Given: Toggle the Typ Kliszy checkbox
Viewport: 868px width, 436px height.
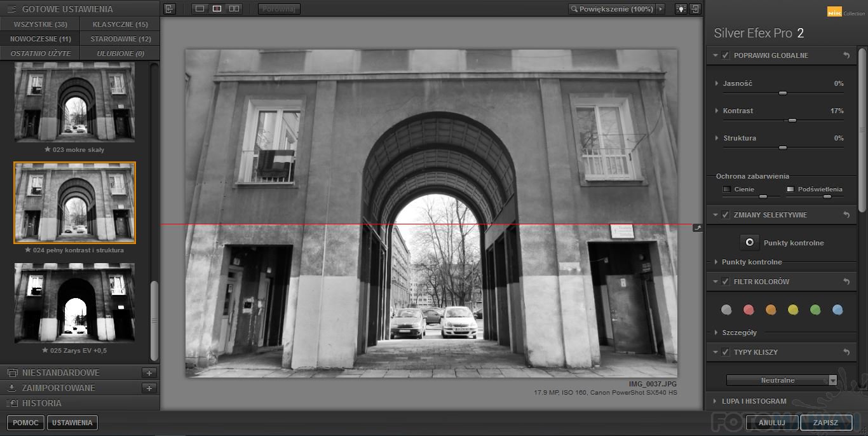Looking at the screenshot, I should (726, 352).
